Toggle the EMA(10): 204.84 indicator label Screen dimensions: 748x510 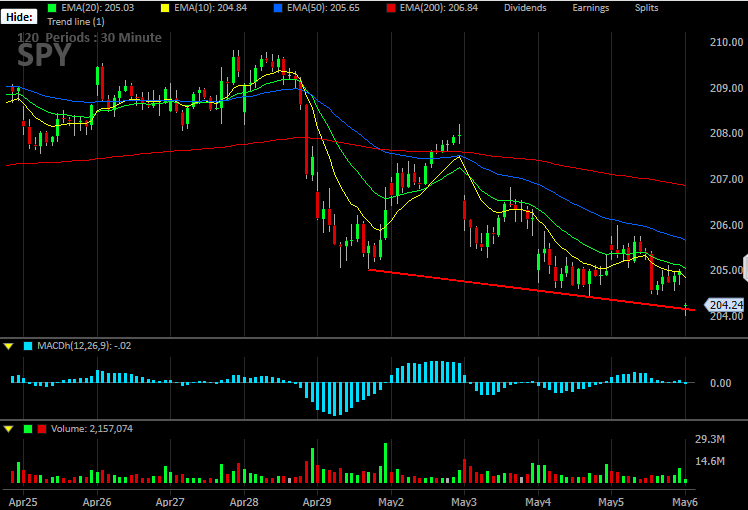(210, 8)
